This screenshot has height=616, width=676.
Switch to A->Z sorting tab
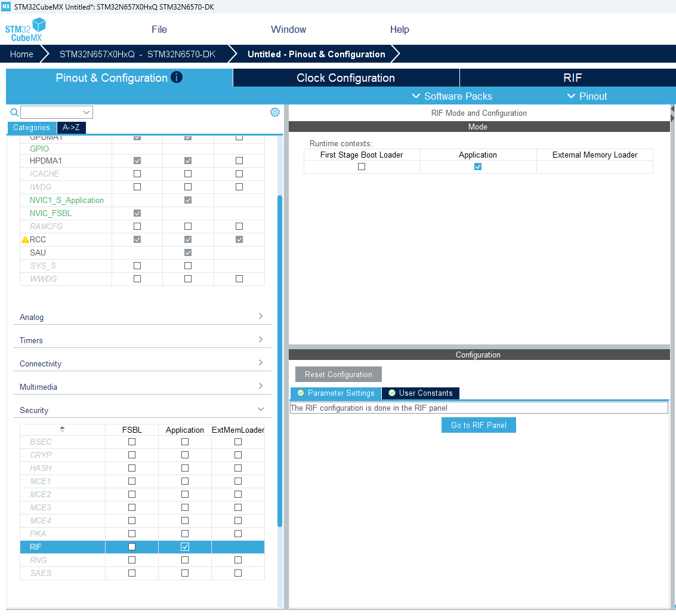71,128
